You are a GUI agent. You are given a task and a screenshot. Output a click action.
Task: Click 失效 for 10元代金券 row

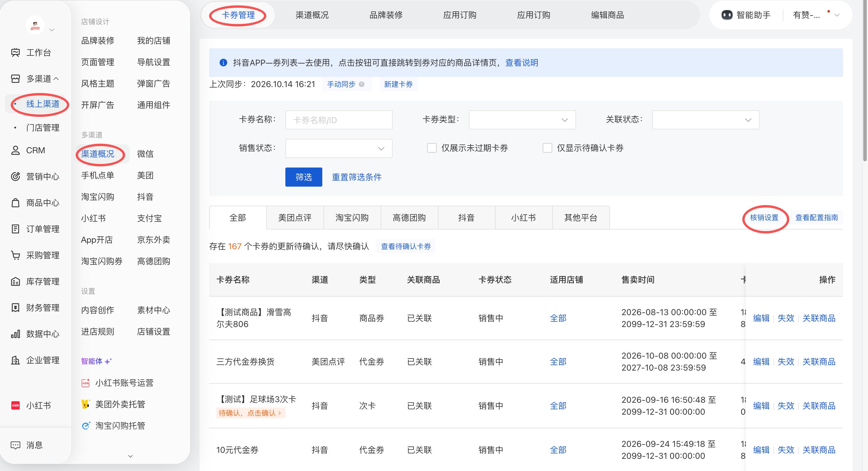point(786,450)
